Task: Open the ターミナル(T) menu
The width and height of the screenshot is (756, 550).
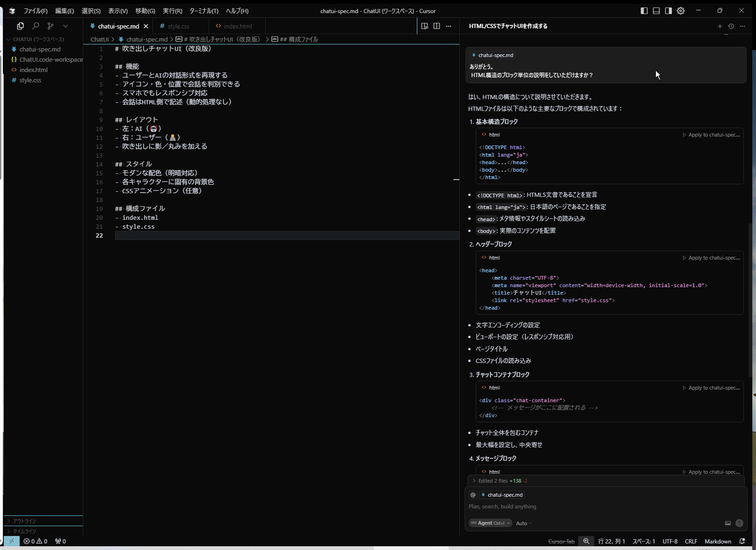Action: click(204, 11)
